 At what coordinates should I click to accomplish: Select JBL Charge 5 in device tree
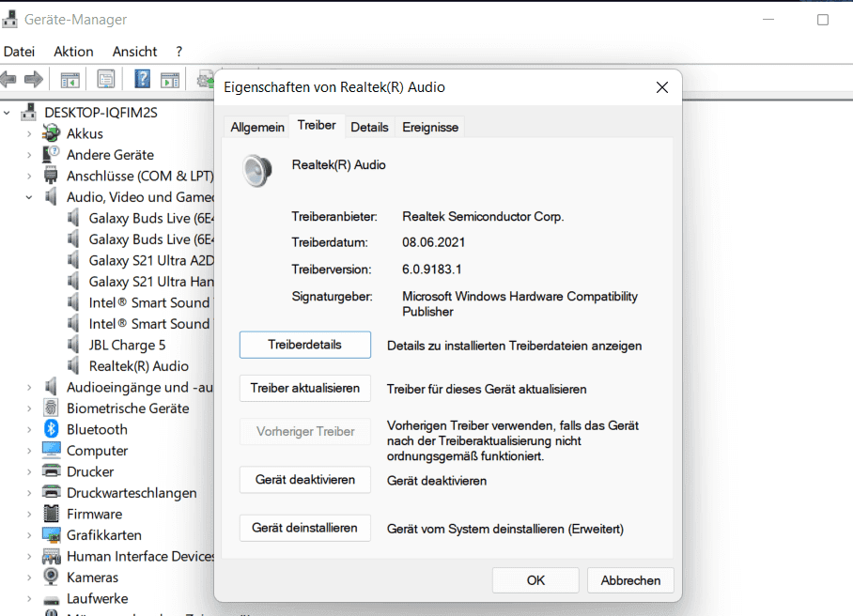coord(127,345)
